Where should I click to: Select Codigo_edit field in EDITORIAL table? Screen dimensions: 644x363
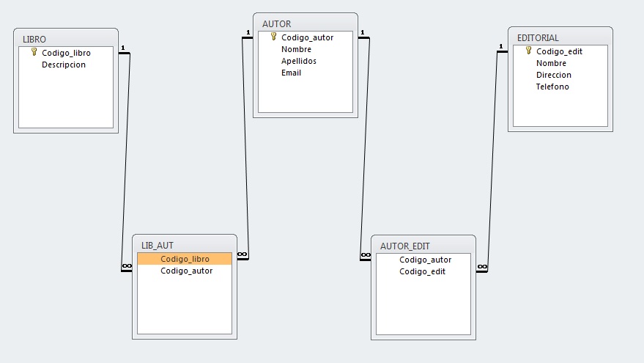[559, 51]
